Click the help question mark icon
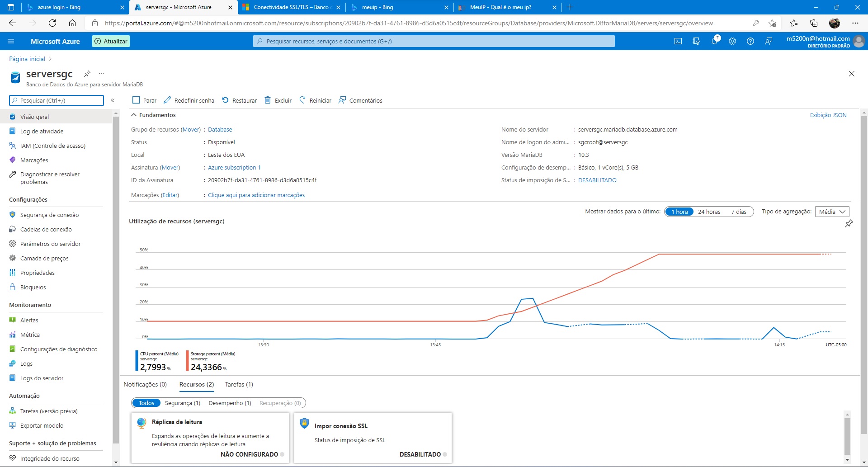Viewport: 868px width, 467px height. tap(750, 41)
